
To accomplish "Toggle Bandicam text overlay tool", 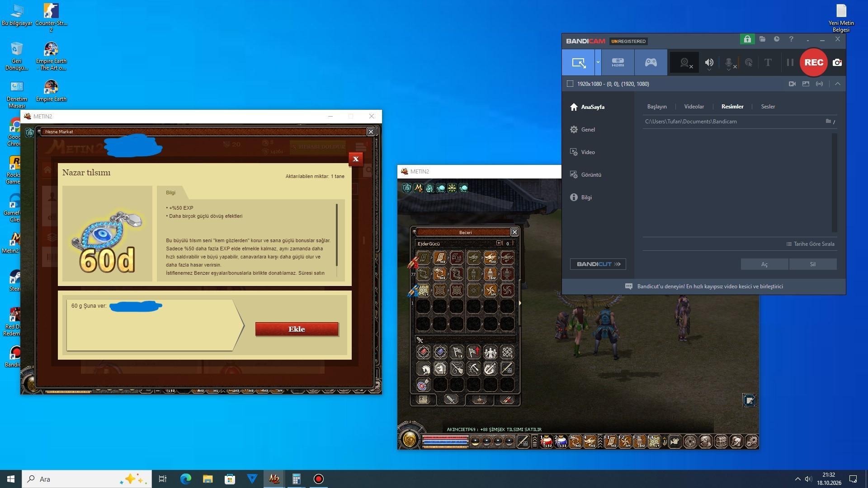I will point(768,63).
